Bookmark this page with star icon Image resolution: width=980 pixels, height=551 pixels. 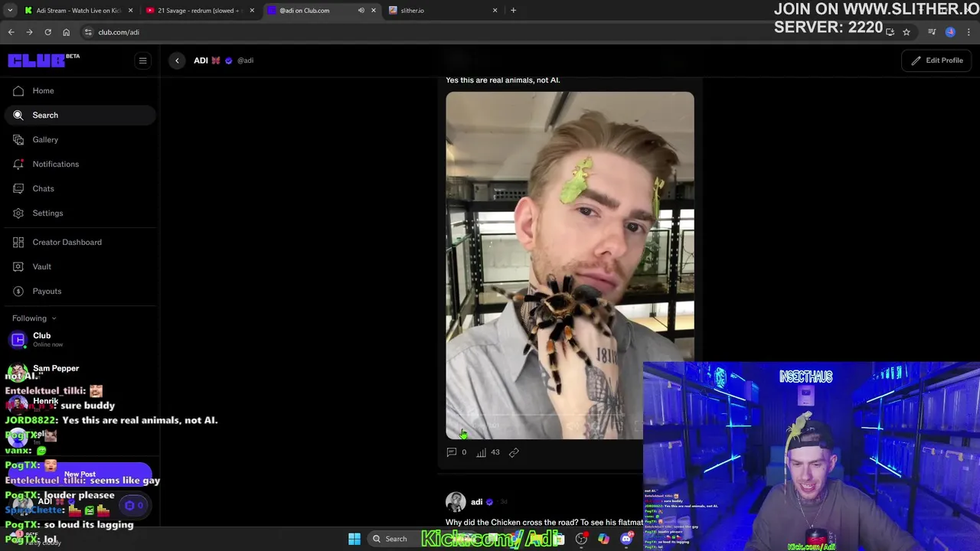tap(906, 32)
